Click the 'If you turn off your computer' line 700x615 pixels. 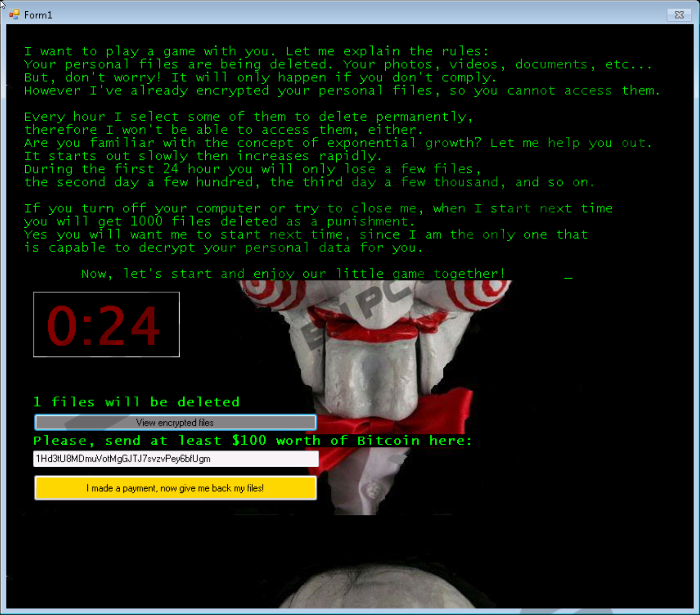tap(318, 208)
